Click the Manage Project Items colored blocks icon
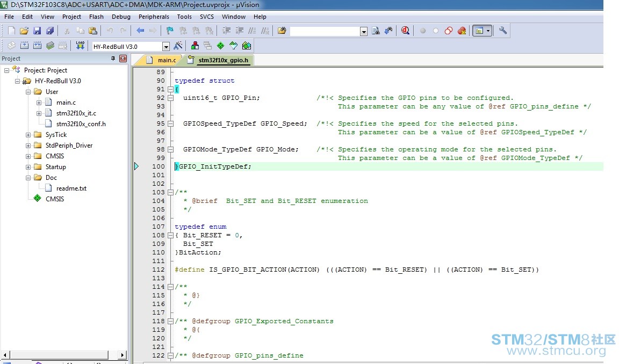The height and width of the screenshot is (364, 619). pyautogui.click(x=195, y=46)
